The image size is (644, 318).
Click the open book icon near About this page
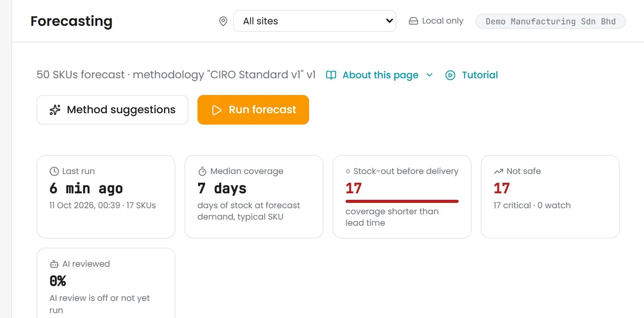[x=331, y=75]
